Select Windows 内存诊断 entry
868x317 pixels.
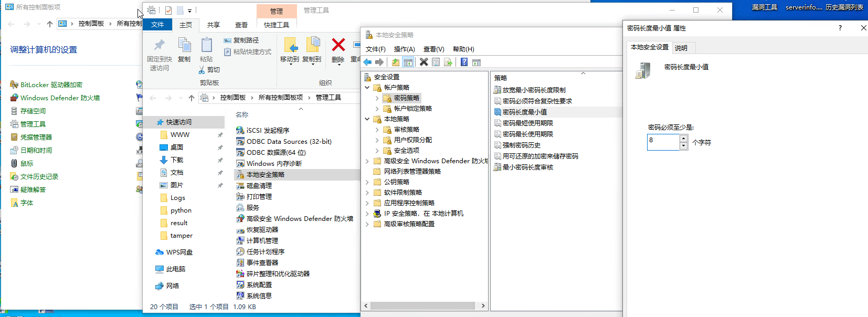pos(269,163)
